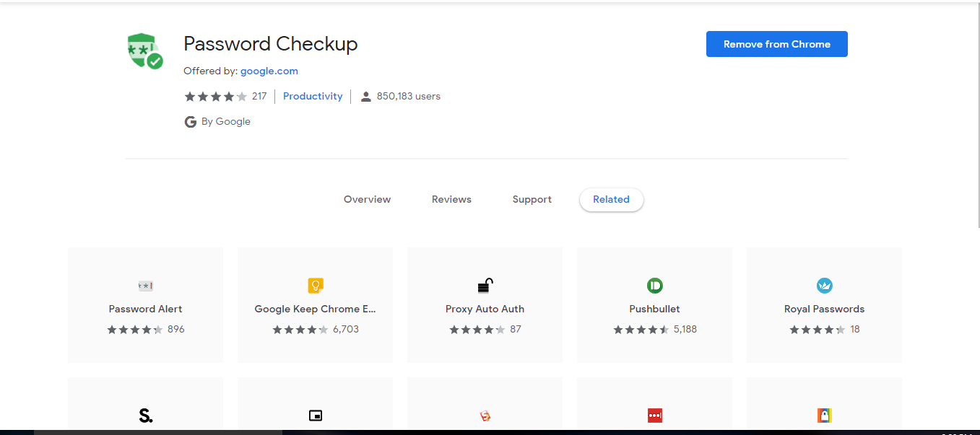Screen dimensions: 980x435
Task: Click the "850,183 users" text
Action: 409,97
